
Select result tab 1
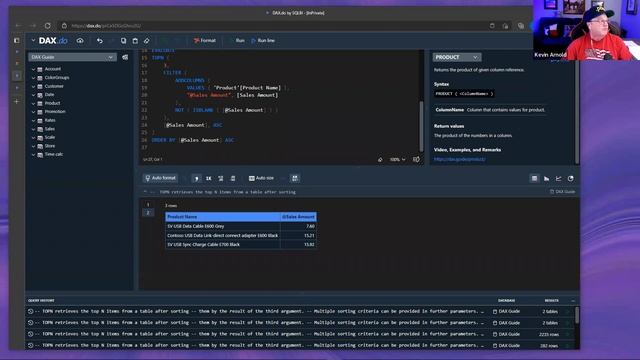[x=148, y=204]
